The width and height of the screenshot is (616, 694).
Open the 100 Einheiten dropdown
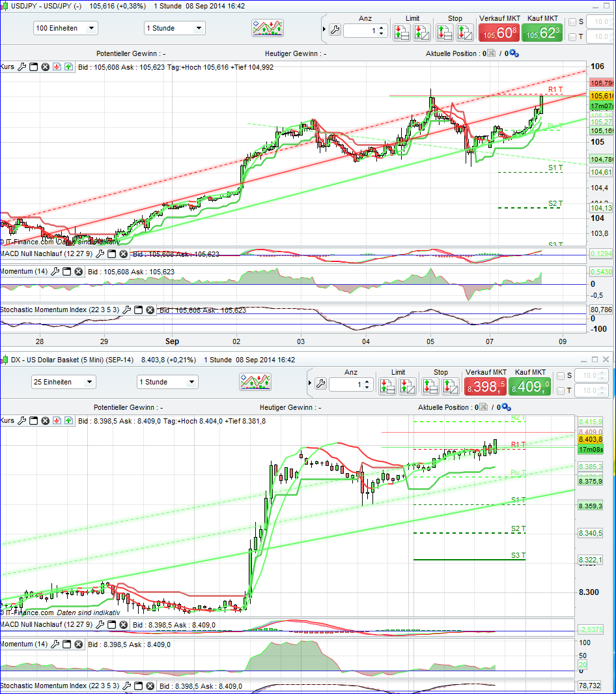(65, 28)
